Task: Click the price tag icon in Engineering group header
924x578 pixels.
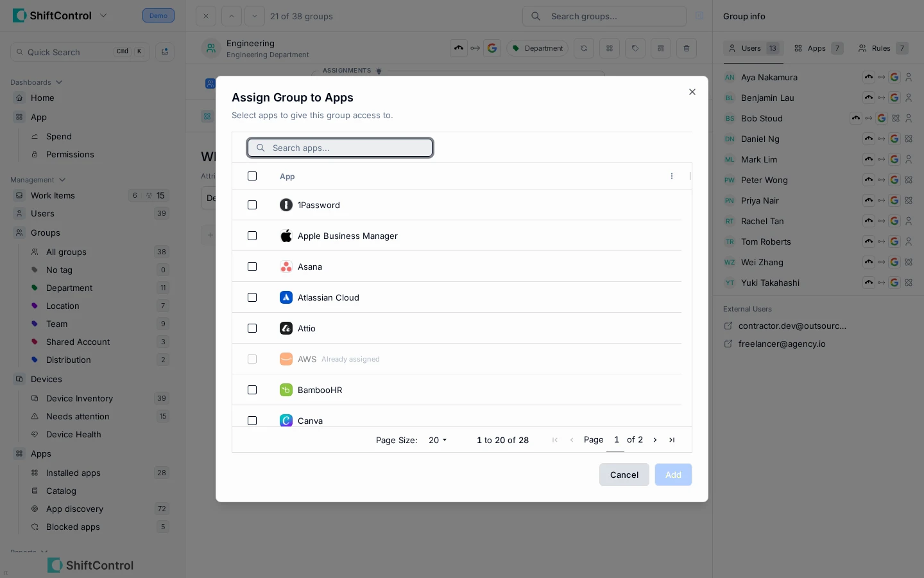Action: pos(635,48)
